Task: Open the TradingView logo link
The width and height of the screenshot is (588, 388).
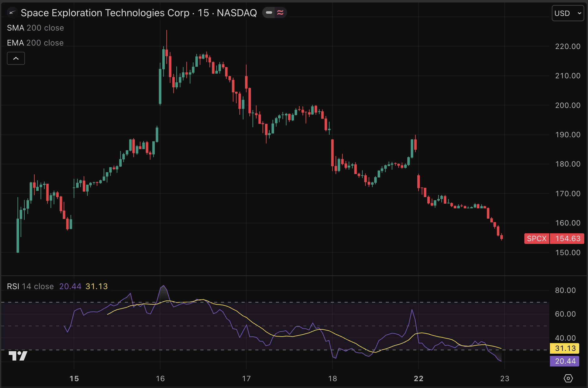Action: tap(18, 356)
